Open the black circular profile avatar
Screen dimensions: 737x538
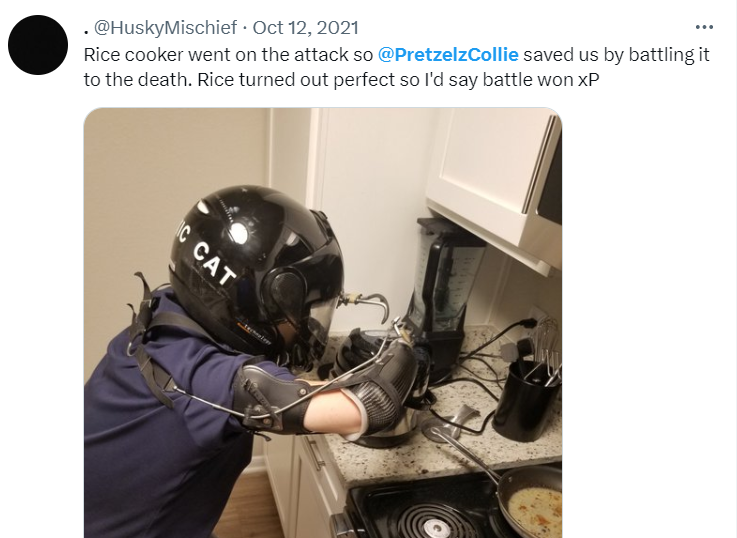(38, 45)
